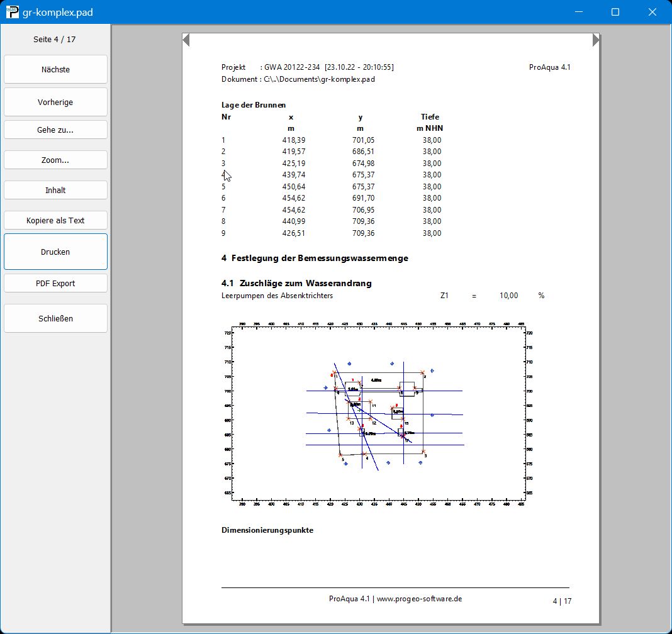Click the Seite 4 / 17 page indicator
The width and height of the screenshot is (672, 634).
tap(55, 39)
